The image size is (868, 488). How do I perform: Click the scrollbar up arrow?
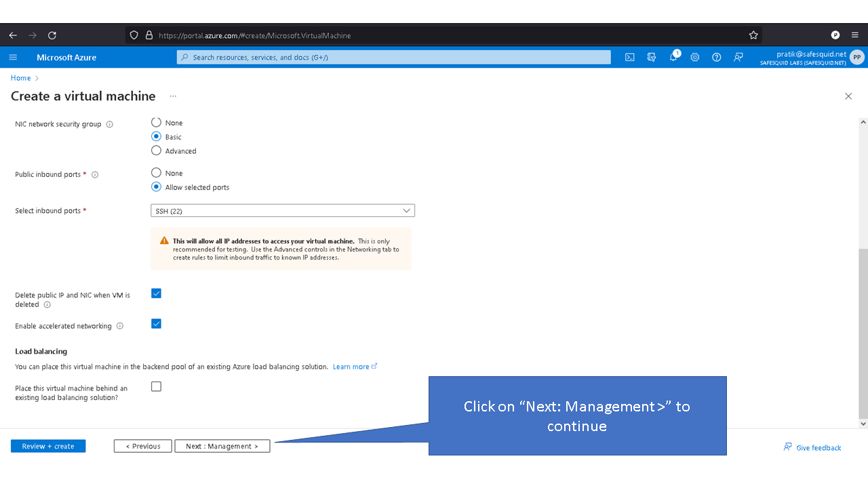(863, 123)
